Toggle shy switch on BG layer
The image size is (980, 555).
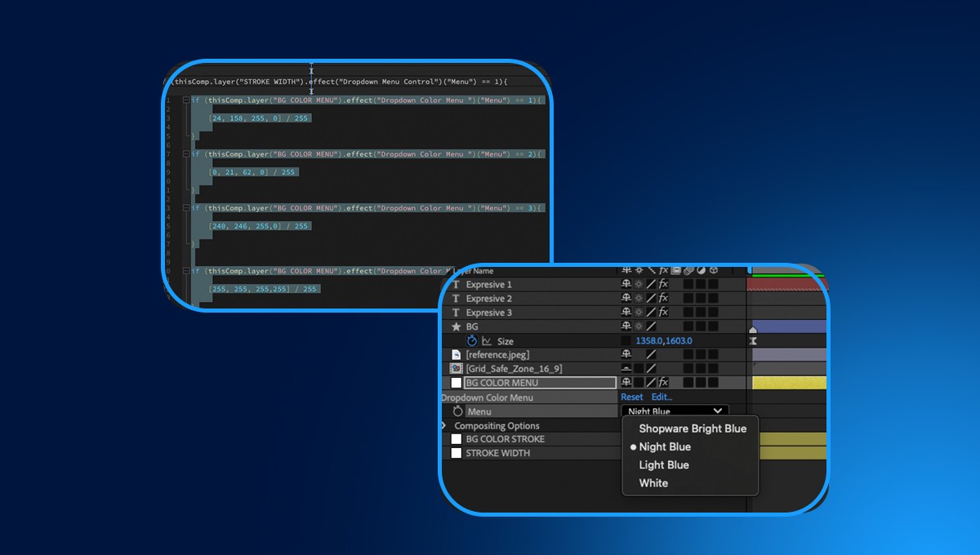[x=626, y=326]
